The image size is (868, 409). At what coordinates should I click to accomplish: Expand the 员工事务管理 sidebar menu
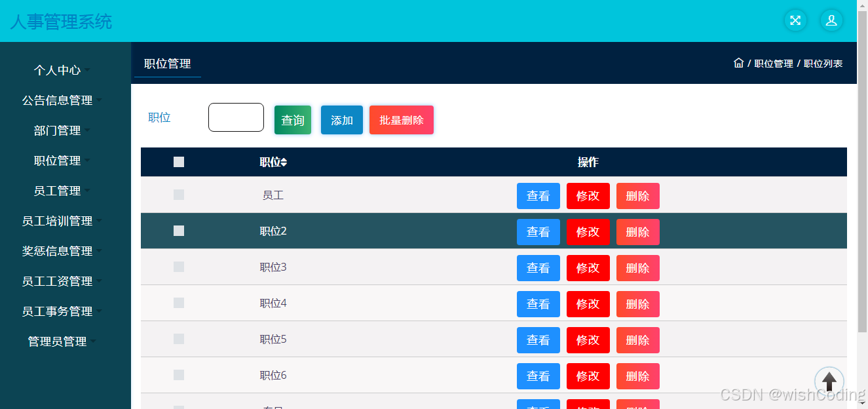(62, 311)
